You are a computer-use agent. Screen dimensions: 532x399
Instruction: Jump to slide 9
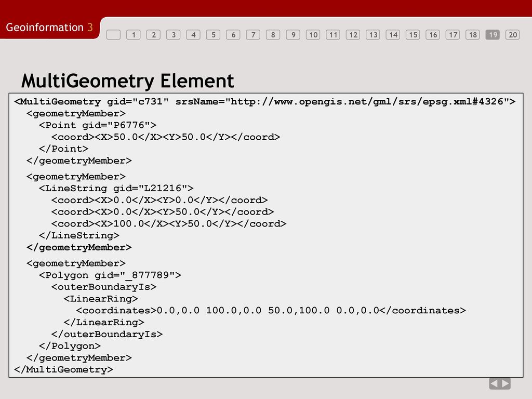293,35
